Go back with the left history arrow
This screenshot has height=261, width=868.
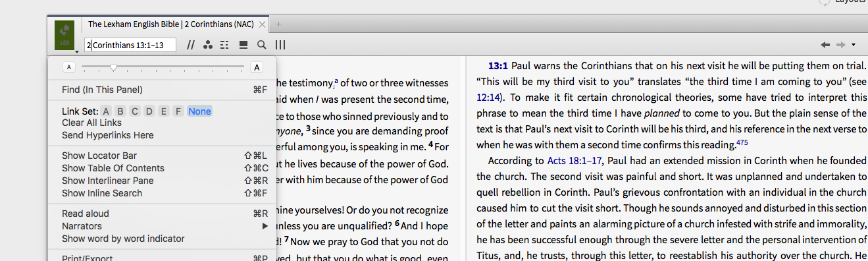point(825,45)
